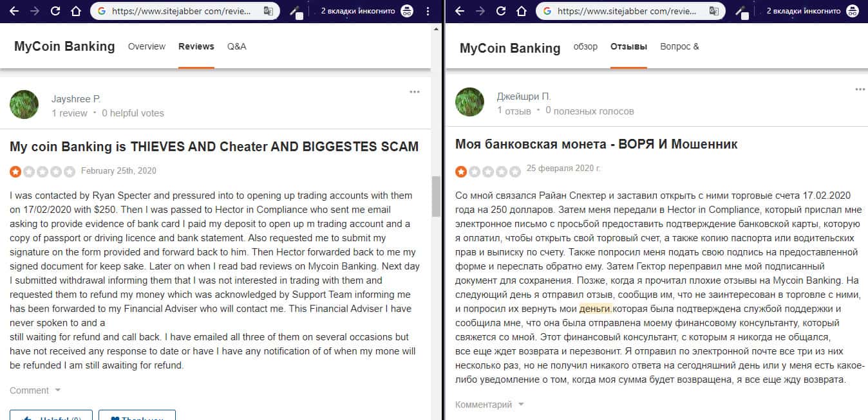Viewport: 868px width, 420px height.
Task: Reload the page in the right browser window
Action: click(501, 11)
